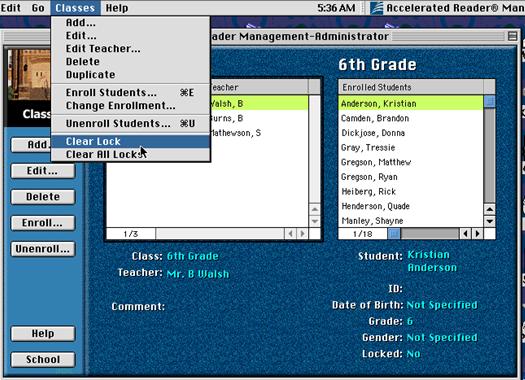Select student Gregson, Matthew in the list
This screenshot has height=380, width=525.
pyautogui.click(x=411, y=162)
